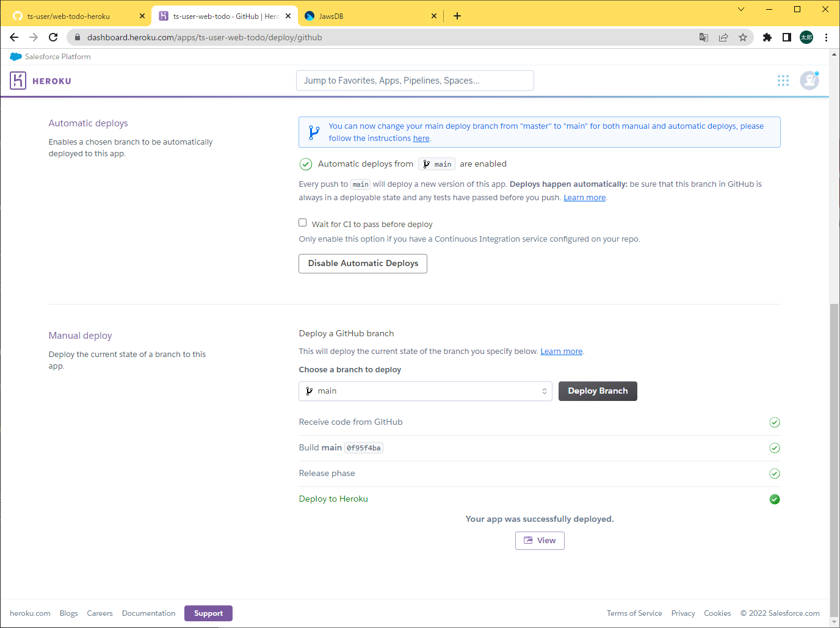Click the Receive code from GitHub label
This screenshot has height=628, width=840.
click(350, 422)
